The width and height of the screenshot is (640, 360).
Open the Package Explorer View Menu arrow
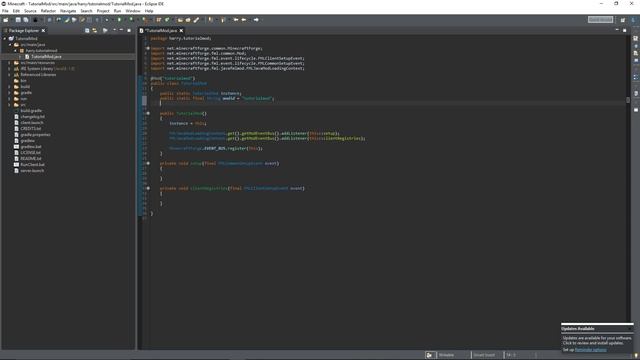(x=114, y=30)
